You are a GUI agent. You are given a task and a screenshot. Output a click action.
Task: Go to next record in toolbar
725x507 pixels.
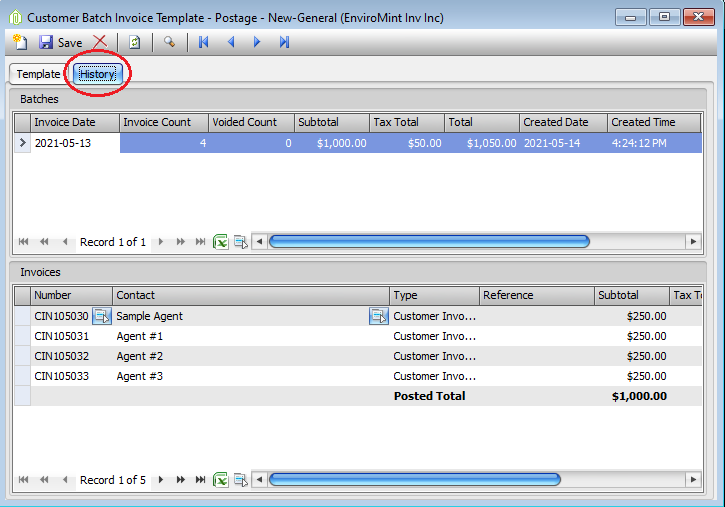[x=257, y=42]
